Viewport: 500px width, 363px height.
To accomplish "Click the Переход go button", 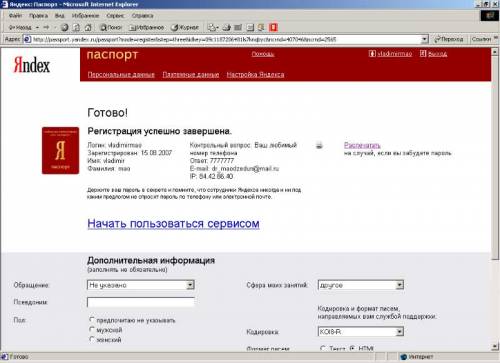I will [449, 39].
